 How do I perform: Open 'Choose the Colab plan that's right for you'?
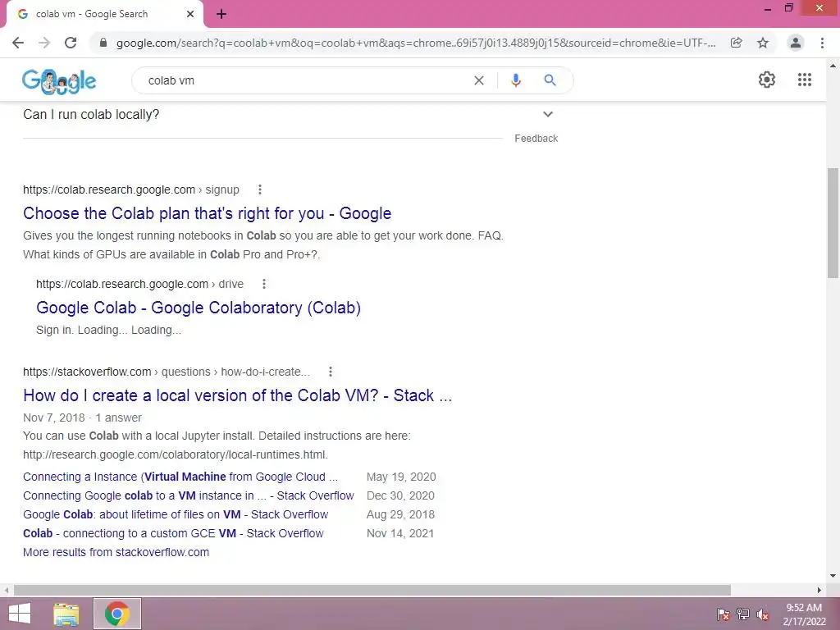[208, 213]
